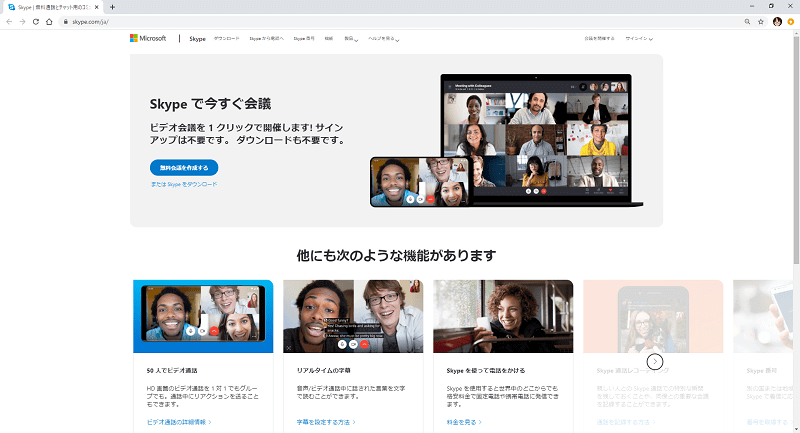The width and height of the screenshot is (800, 433).
Task: Expand the ヘルプを見る dropdown menu
Action: tap(384, 39)
